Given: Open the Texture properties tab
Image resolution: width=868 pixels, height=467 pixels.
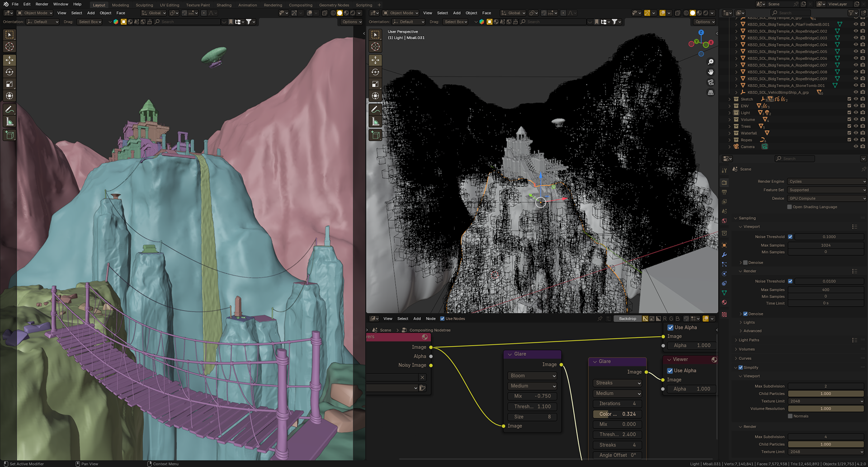Looking at the screenshot, I should pos(724,315).
